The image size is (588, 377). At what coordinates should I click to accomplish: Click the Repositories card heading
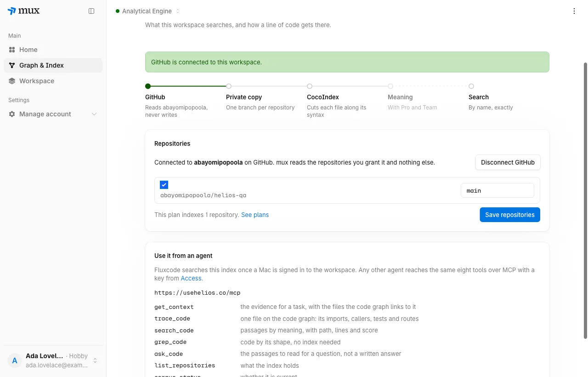pos(172,143)
